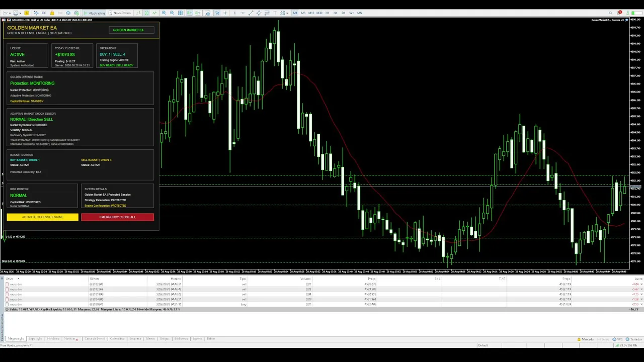Select the cursor arrow tool

217,13
